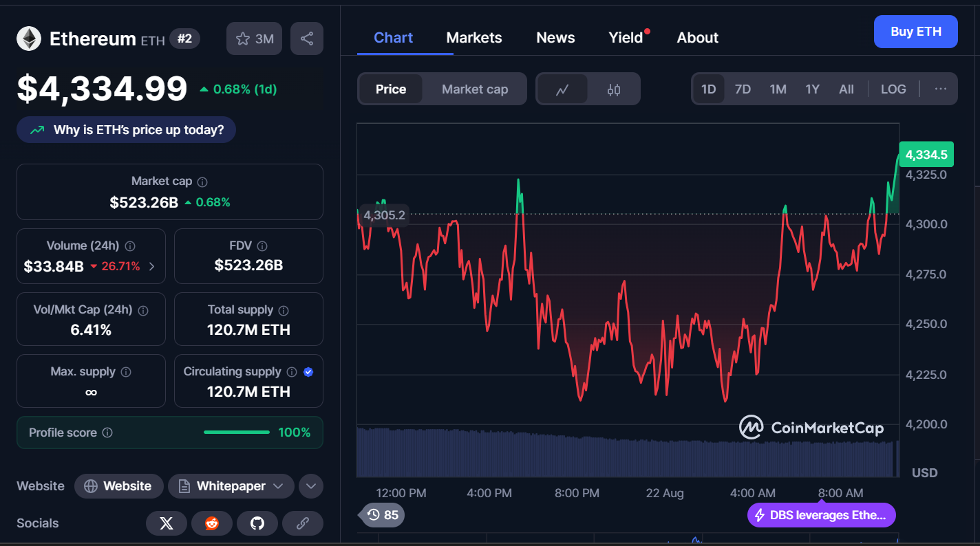Viewport: 980px width, 546px height.
Task: Click the Market cap info icon
Action: (x=202, y=182)
